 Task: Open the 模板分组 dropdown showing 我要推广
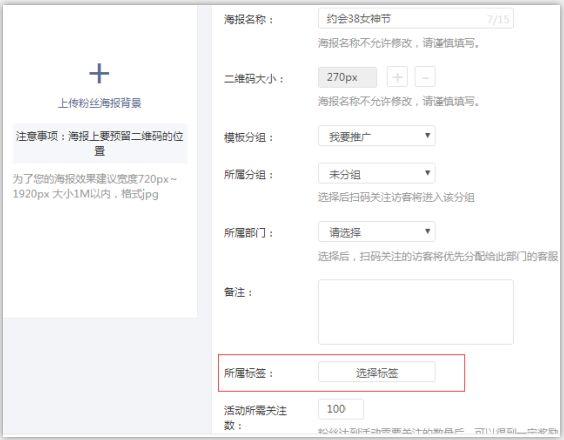(x=377, y=136)
